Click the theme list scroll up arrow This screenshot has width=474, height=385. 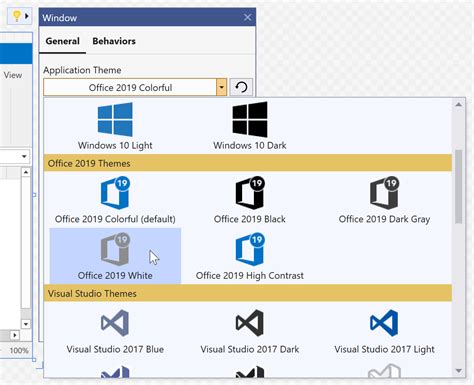(459, 105)
